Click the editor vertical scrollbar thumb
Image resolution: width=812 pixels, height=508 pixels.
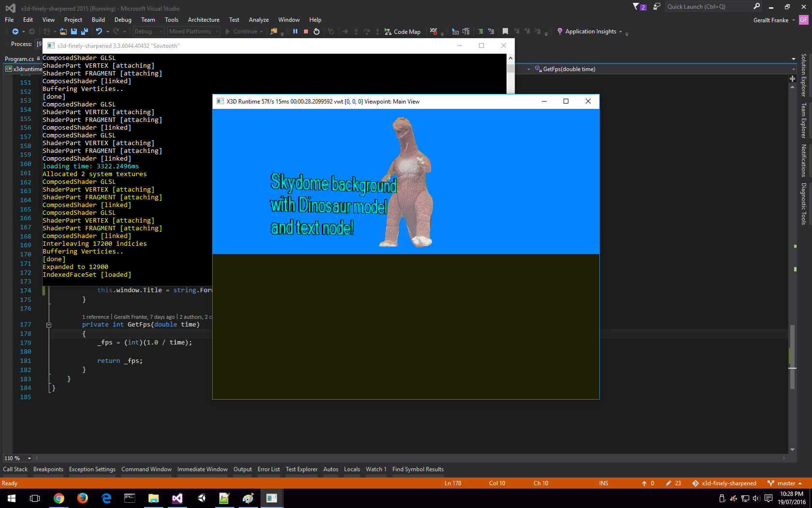tap(793, 357)
